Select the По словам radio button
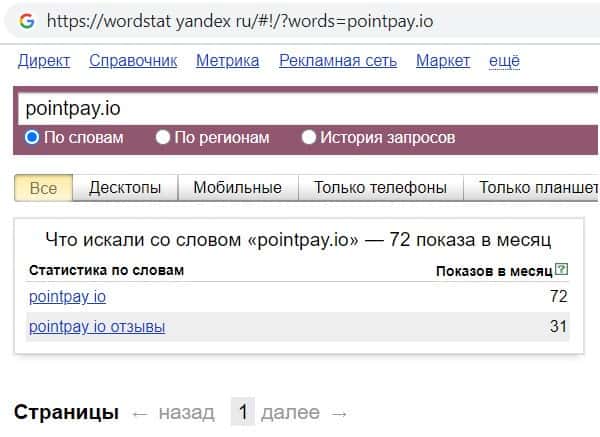 click(32, 137)
